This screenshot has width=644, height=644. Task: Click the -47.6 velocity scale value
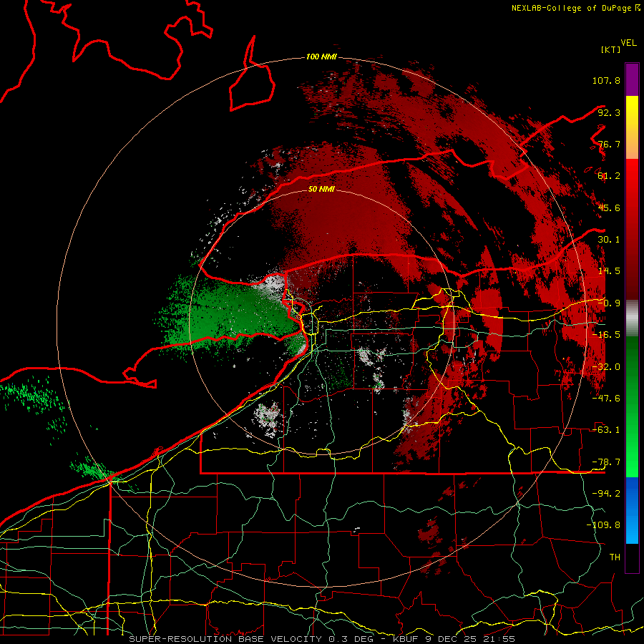pos(606,399)
